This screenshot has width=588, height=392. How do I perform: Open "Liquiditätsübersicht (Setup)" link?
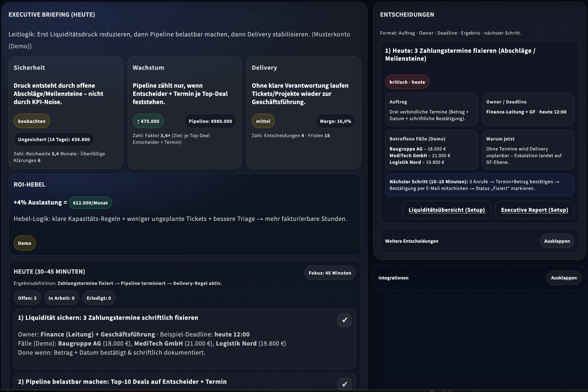tap(446, 209)
